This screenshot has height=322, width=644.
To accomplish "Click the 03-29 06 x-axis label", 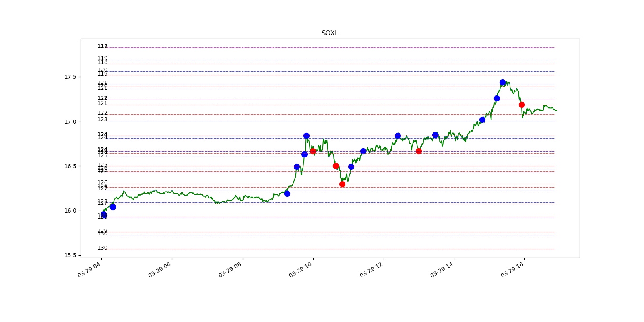I will (159, 269).
